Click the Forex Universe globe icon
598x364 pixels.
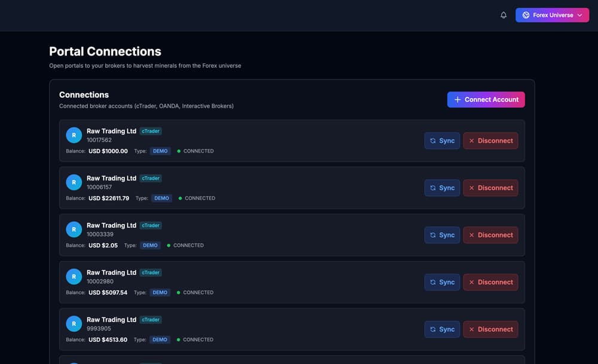pos(526,16)
